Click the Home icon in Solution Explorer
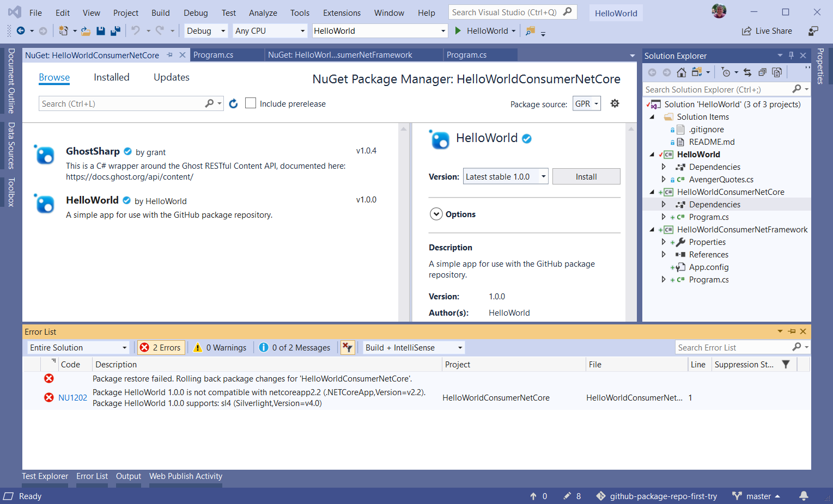The height and width of the screenshot is (504, 833). (x=681, y=72)
